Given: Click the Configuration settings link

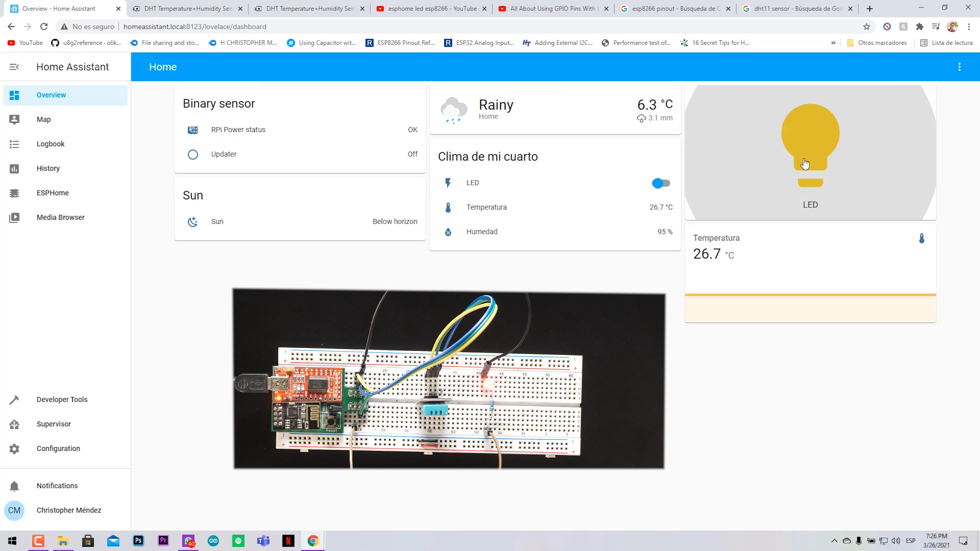Looking at the screenshot, I should (58, 448).
